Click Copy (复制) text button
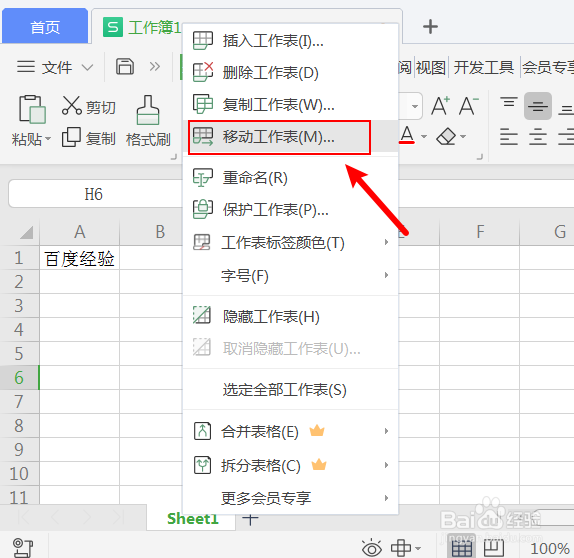574x558 pixels. click(x=101, y=139)
